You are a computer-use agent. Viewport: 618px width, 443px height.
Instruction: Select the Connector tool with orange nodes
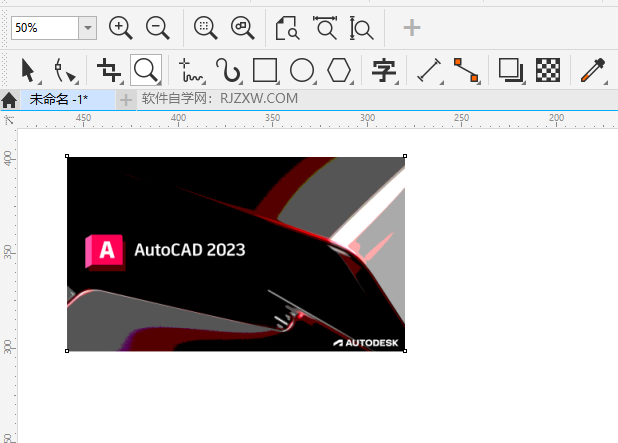pos(466,70)
